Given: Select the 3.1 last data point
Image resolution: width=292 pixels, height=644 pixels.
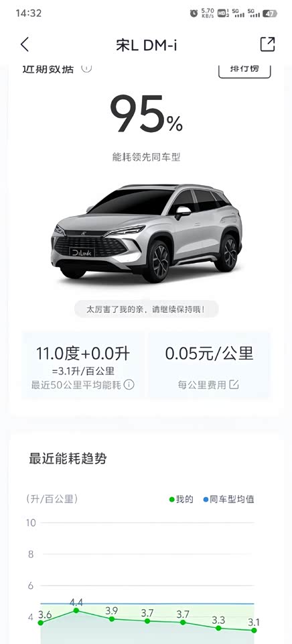Looking at the screenshot, I should click(x=254, y=630).
